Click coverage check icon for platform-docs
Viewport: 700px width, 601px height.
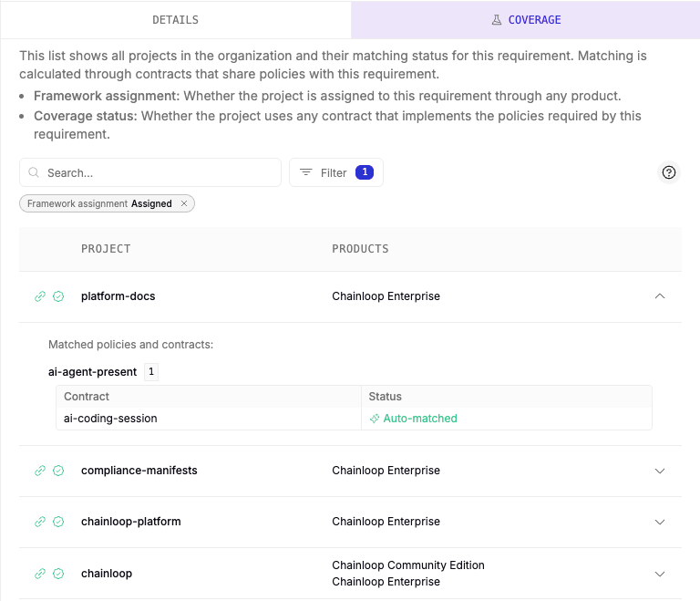tap(58, 296)
